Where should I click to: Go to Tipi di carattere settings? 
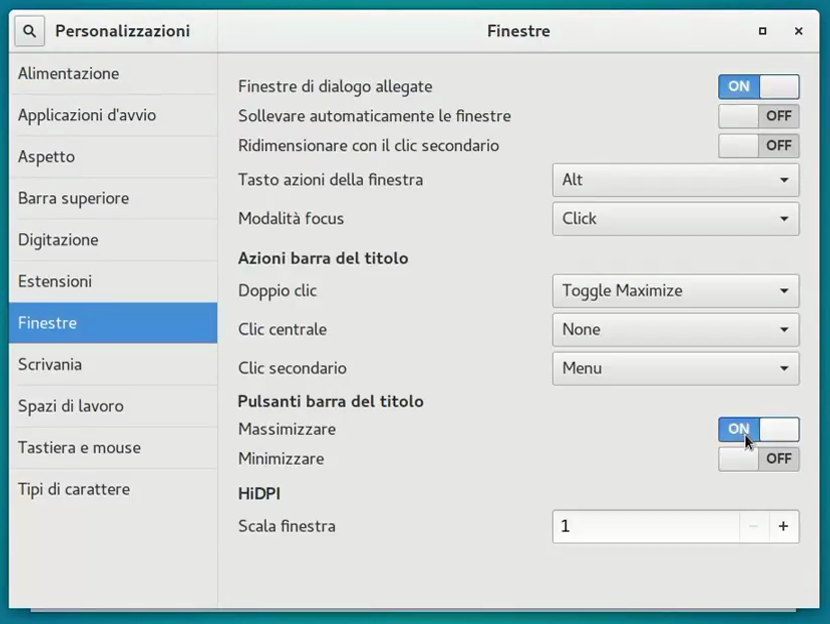pyautogui.click(x=74, y=489)
